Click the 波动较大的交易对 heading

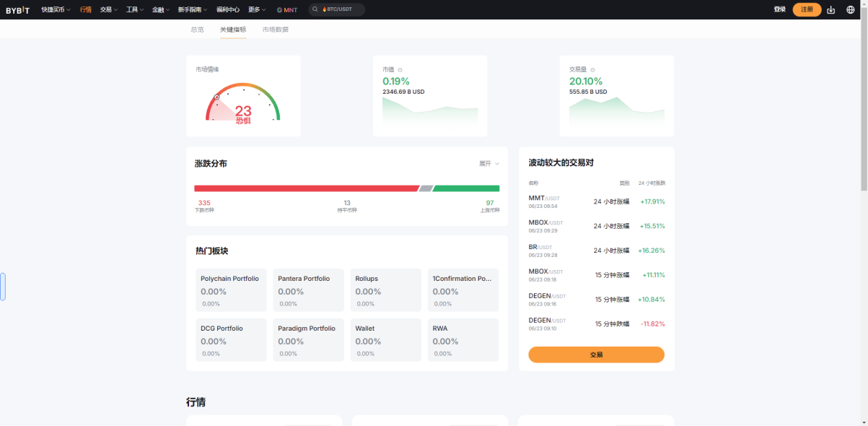point(561,163)
